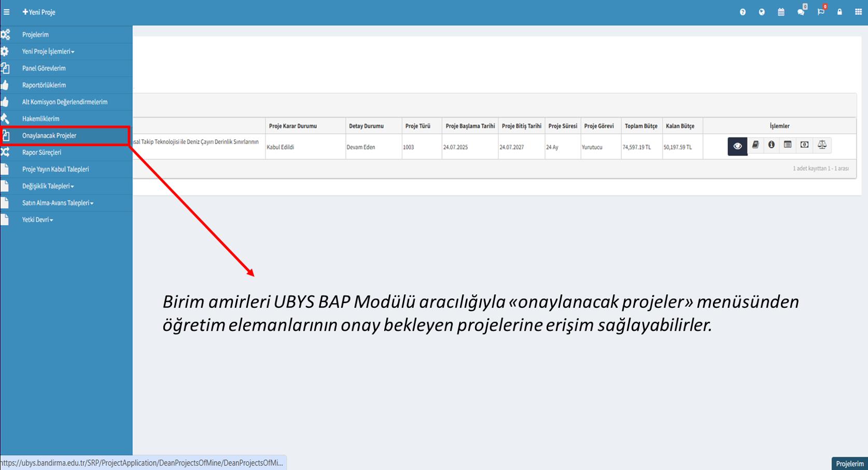
Task: Open the list window icon in İşlemler
Action: point(788,145)
